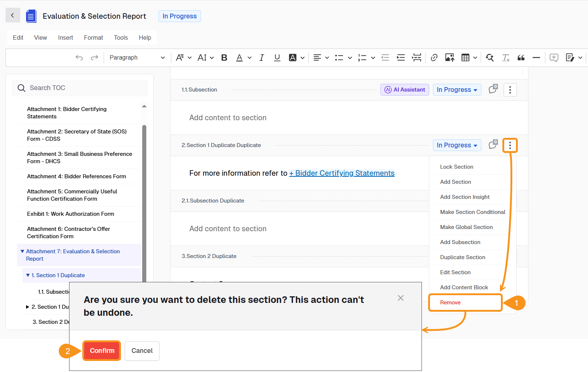Open In Progress status dropdown for 1.1 Subsection
This screenshot has width=588, height=372.
457,90
